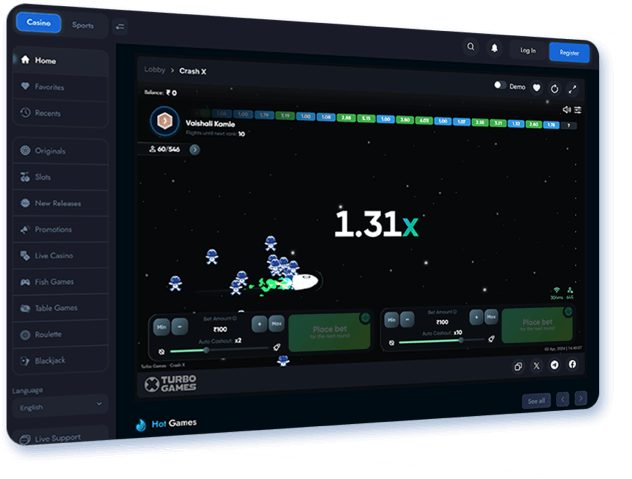Screen dimensions: 632x479
Task: Select the 4.05 multiplier history chip
Action: tap(424, 121)
